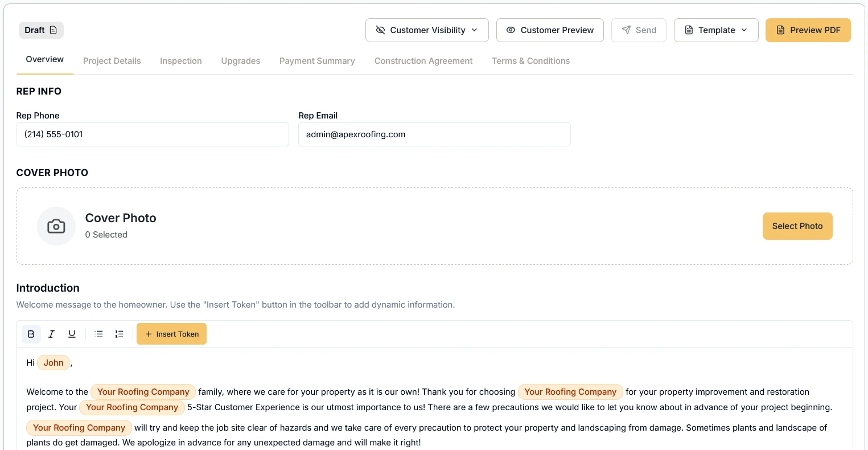
Task: Go to the Inspection tab
Action: click(181, 61)
